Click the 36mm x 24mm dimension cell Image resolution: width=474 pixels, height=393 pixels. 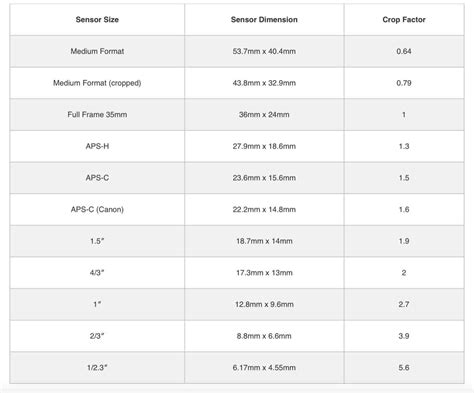264,115
